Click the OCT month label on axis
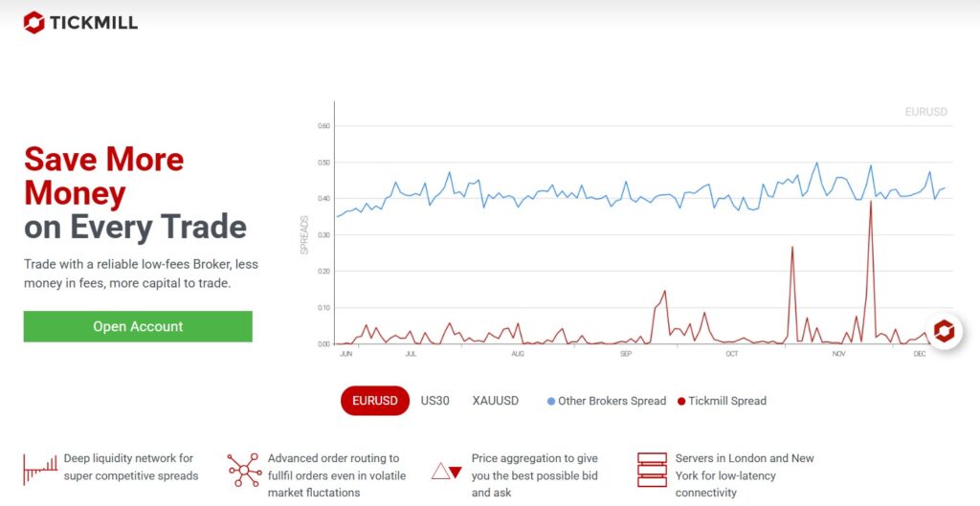980x506 pixels. coord(732,354)
